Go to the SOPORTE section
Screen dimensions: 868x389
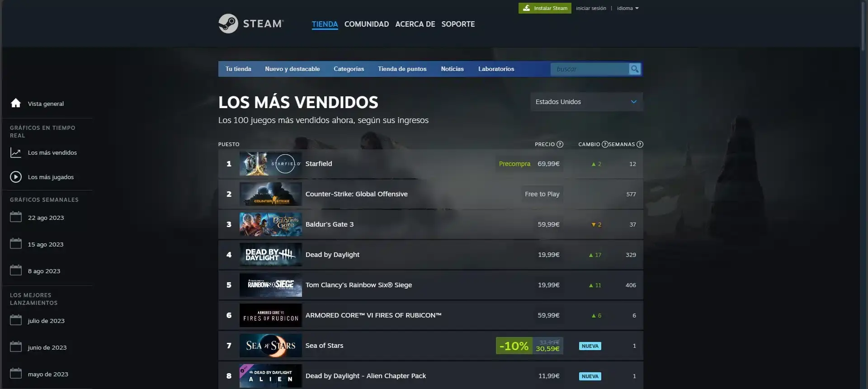[458, 24]
